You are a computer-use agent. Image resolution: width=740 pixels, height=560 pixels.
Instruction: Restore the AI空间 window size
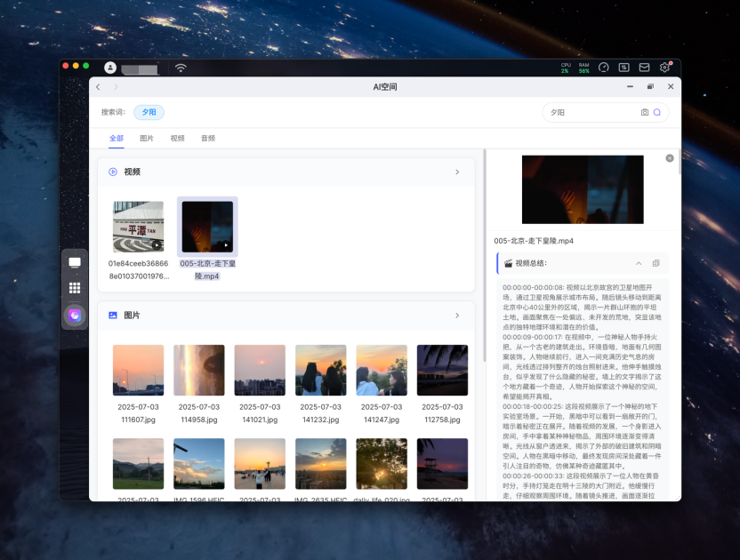pyautogui.click(x=650, y=87)
